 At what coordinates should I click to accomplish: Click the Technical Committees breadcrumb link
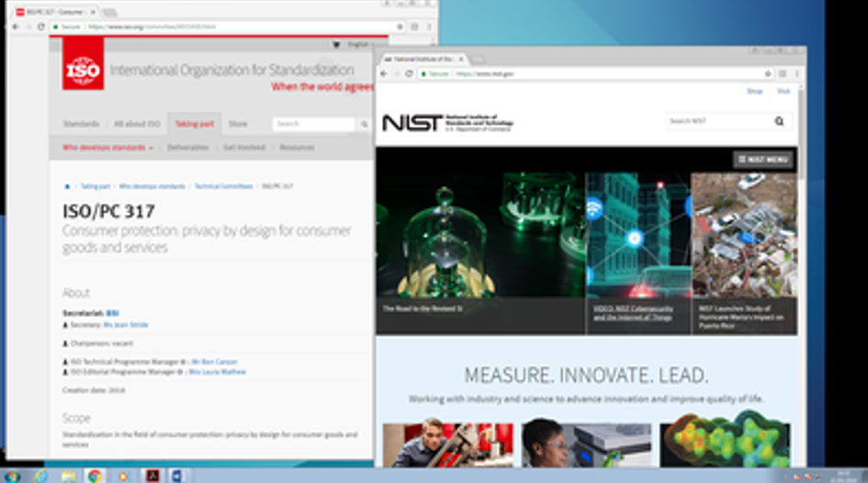(x=223, y=186)
